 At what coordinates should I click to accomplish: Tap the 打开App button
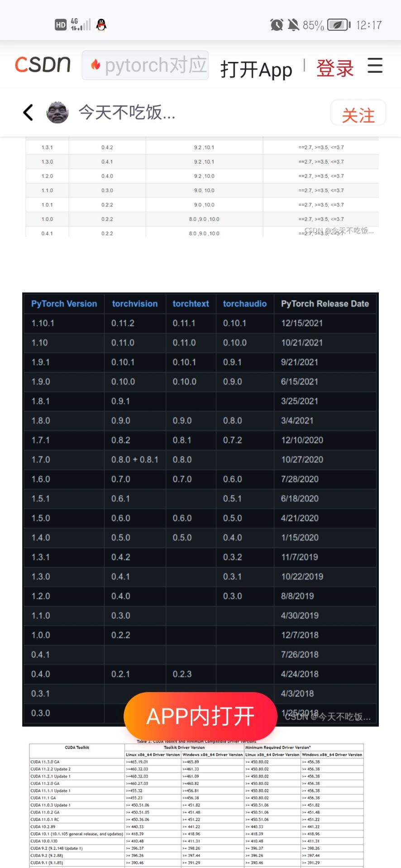(256, 70)
